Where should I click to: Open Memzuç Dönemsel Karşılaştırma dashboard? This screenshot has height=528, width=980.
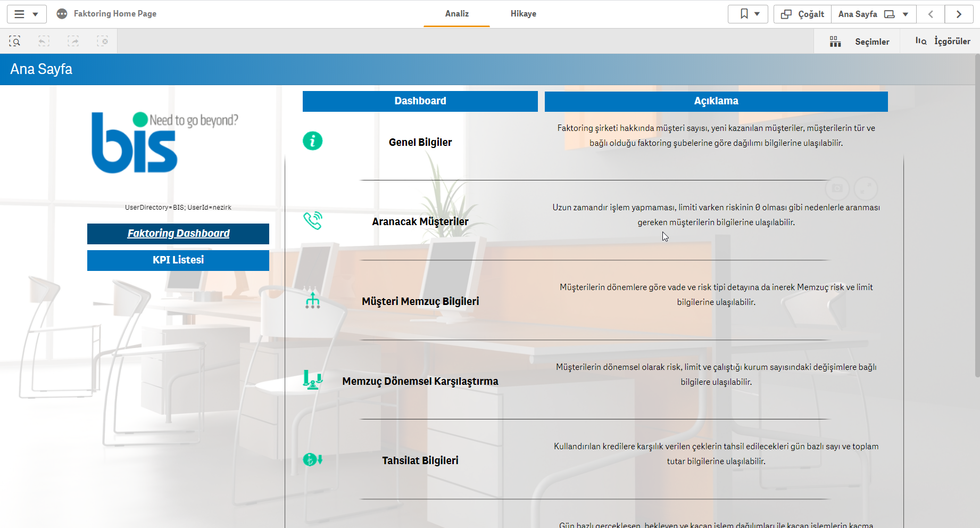click(420, 381)
